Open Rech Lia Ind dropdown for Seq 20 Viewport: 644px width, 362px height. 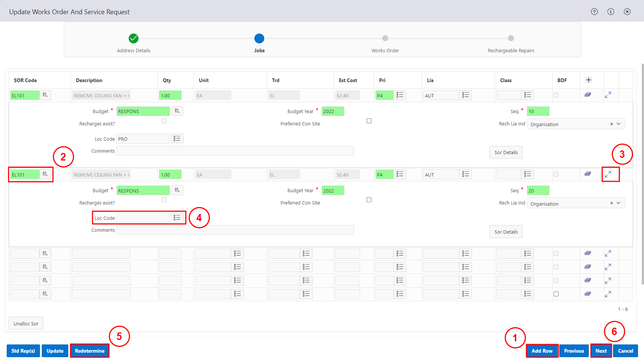click(x=619, y=203)
